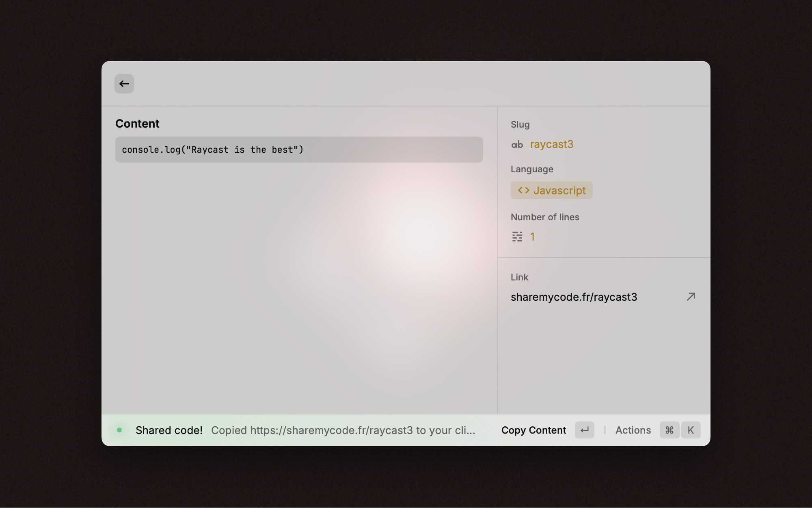Click the number of lines icon

coord(517,237)
